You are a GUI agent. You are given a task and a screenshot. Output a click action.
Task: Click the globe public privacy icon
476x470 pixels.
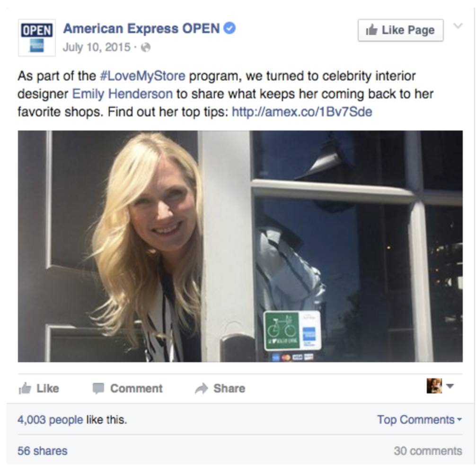point(146,47)
